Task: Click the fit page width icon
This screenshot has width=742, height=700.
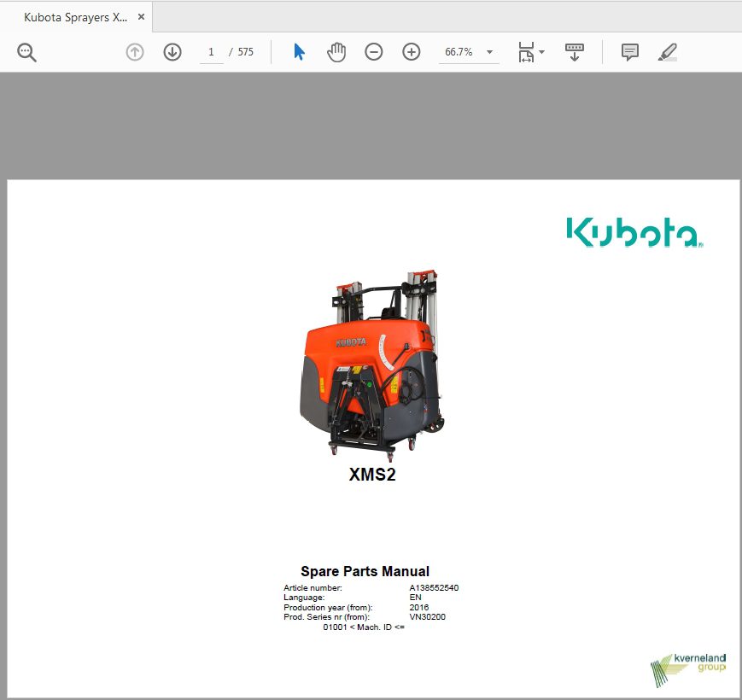Action: coord(526,52)
